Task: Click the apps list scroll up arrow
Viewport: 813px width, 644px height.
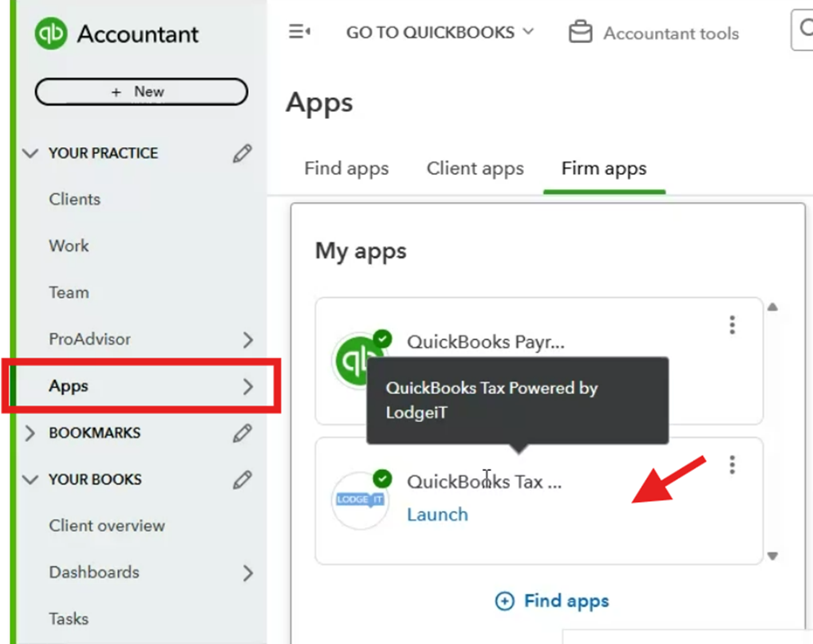Action: tap(772, 307)
